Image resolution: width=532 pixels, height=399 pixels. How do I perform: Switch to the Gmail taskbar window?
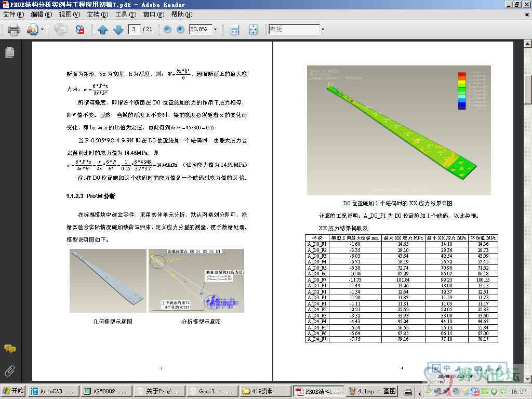212,391
